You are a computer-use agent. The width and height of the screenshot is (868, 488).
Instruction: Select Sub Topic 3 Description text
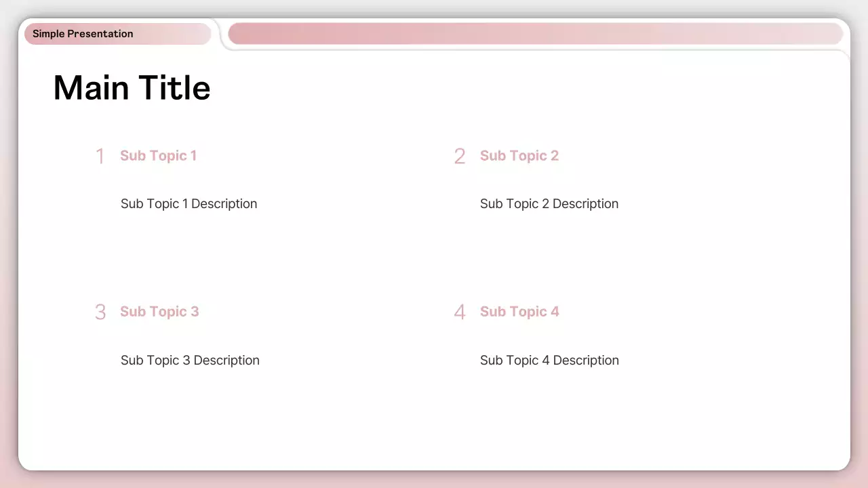[190, 360]
